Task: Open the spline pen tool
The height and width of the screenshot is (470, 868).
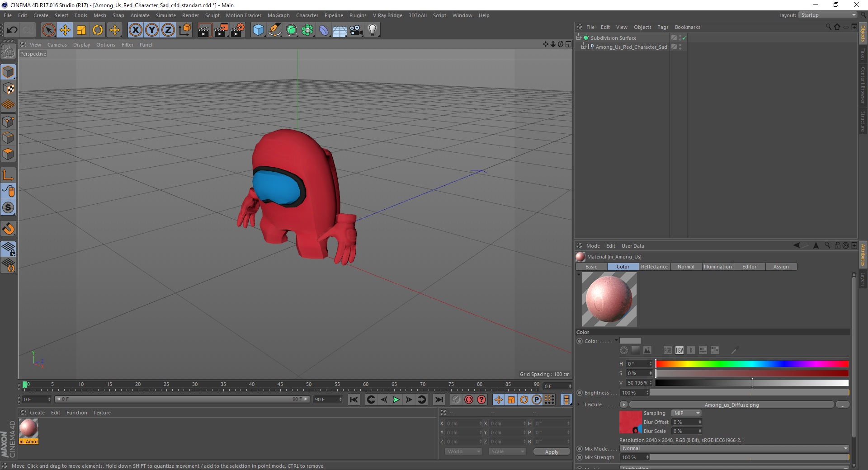Action: tap(275, 30)
